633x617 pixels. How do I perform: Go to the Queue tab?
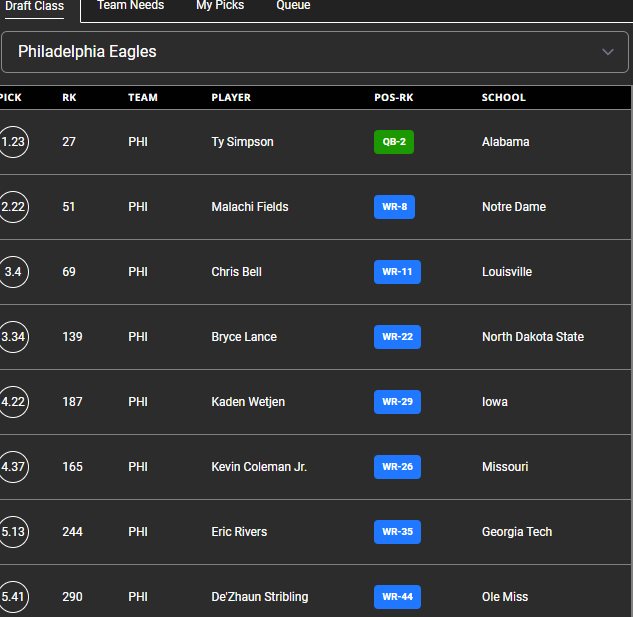pos(293,6)
